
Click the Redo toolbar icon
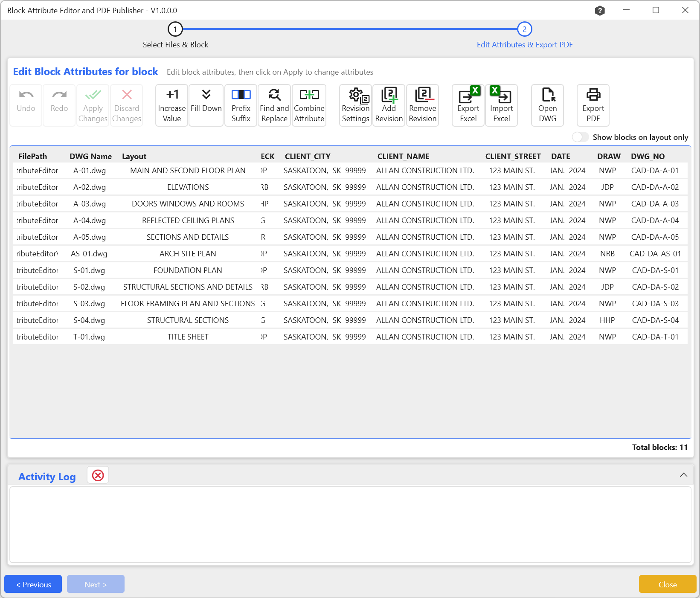coord(59,105)
